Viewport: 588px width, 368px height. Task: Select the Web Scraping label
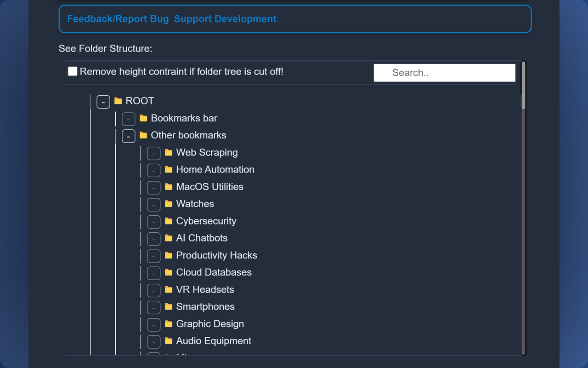[207, 152]
